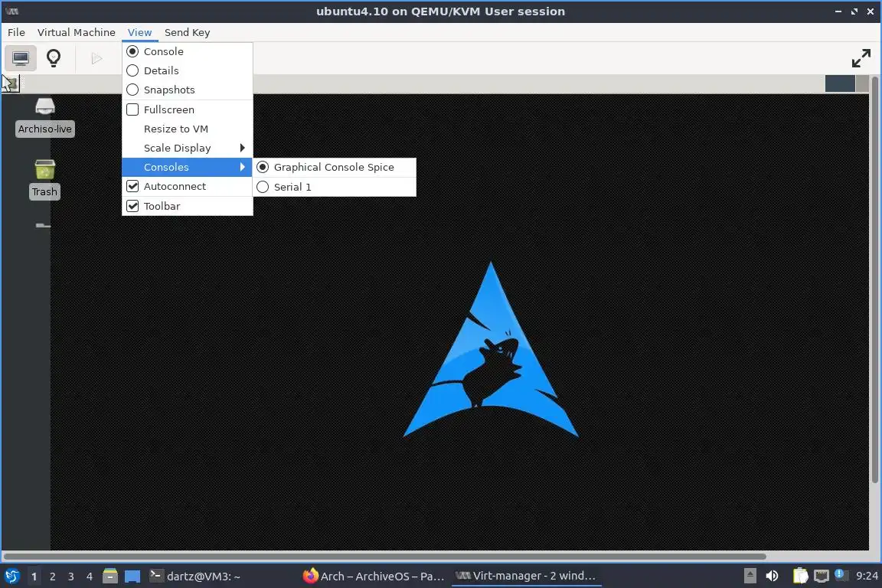This screenshot has width=882, height=588.
Task: Click the network monitor tray icon
Action: point(822,577)
